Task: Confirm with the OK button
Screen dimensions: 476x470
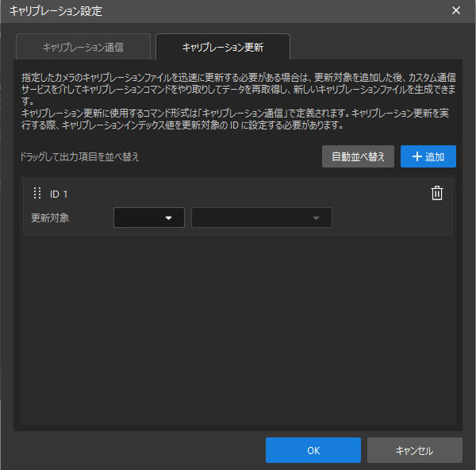Action: pyautogui.click(x=313, y=450)
